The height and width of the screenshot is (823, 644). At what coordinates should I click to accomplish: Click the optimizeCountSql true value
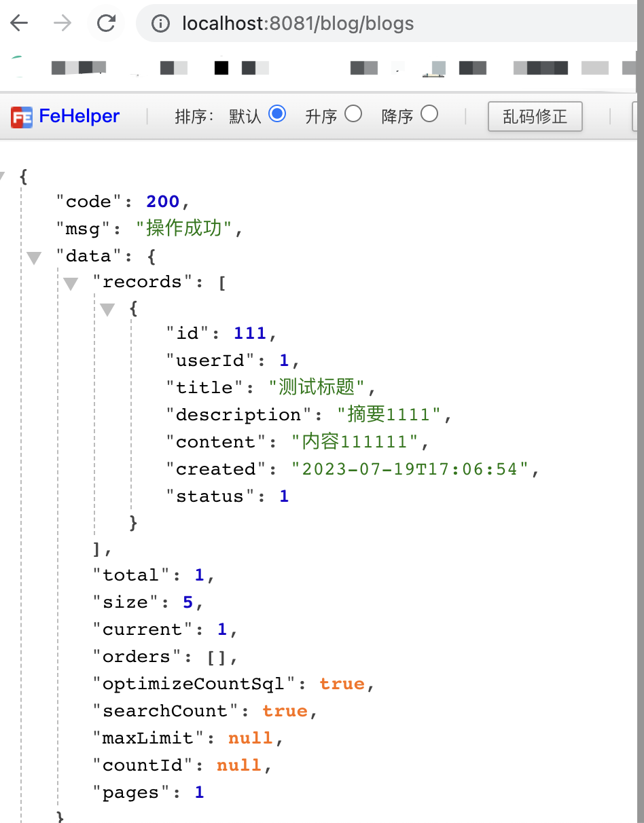342,684
